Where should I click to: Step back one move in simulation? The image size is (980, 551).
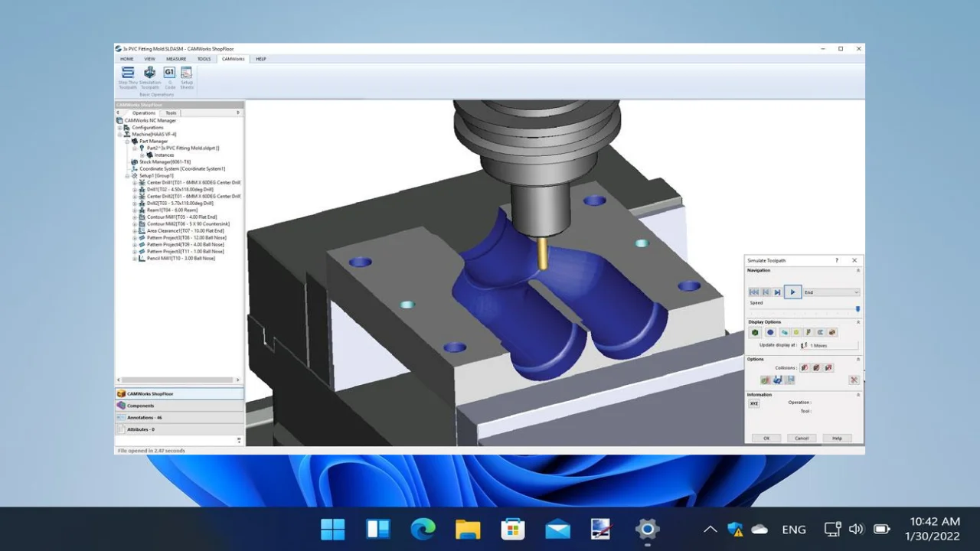click(766, 292)
